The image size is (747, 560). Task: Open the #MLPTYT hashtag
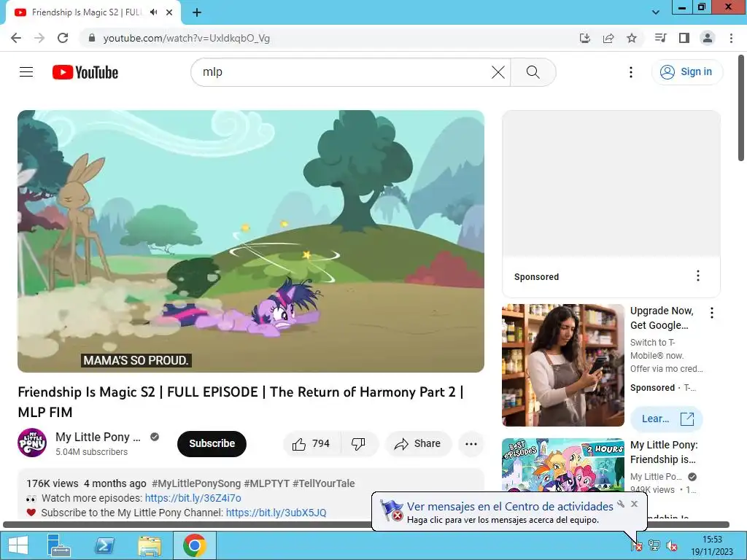tap(266, 483)
